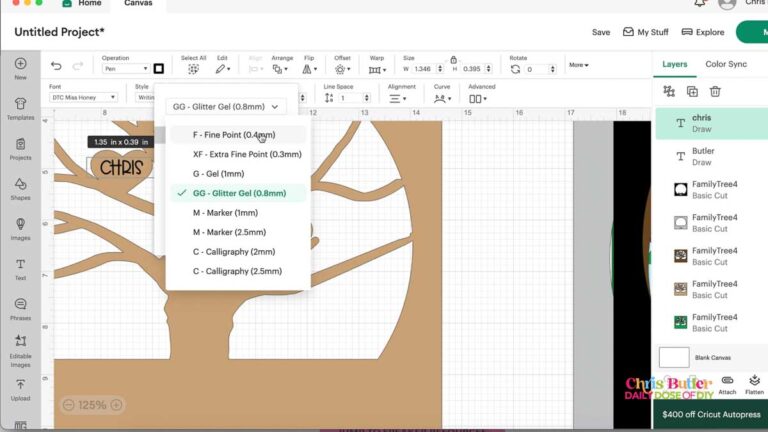The image size is (768, 432).
Task: Click the Text tool in sidebar
Action: click(20, 268)
